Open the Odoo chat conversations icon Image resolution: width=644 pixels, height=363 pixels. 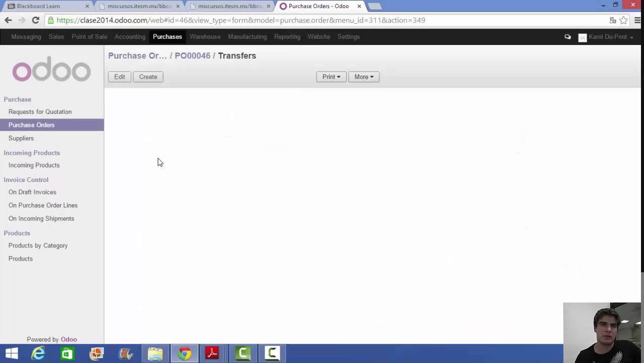[x=567, y=37]
